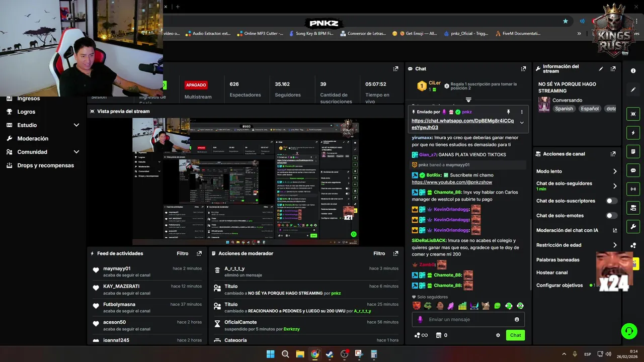Click the green Chat send button
Screen dimensions: 644x362
pyautogui.click(x=515, y=335)
